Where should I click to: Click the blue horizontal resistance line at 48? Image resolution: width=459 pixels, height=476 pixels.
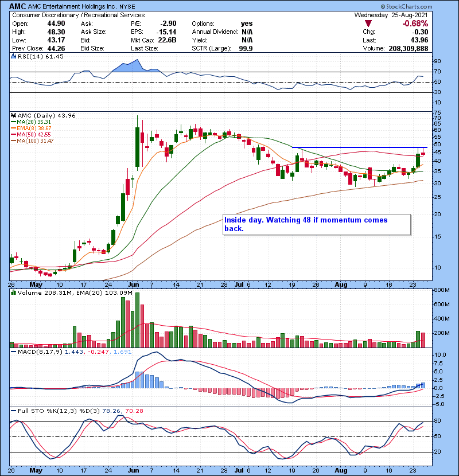[359, 147]
